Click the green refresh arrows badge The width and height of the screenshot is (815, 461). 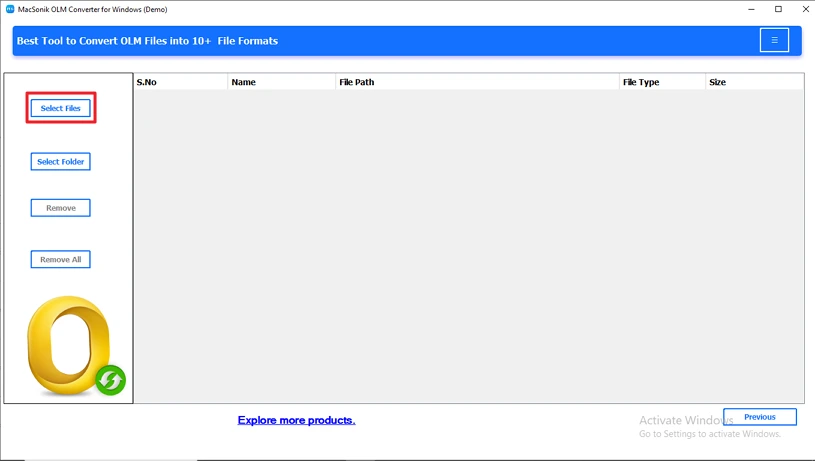pos(110,380)
